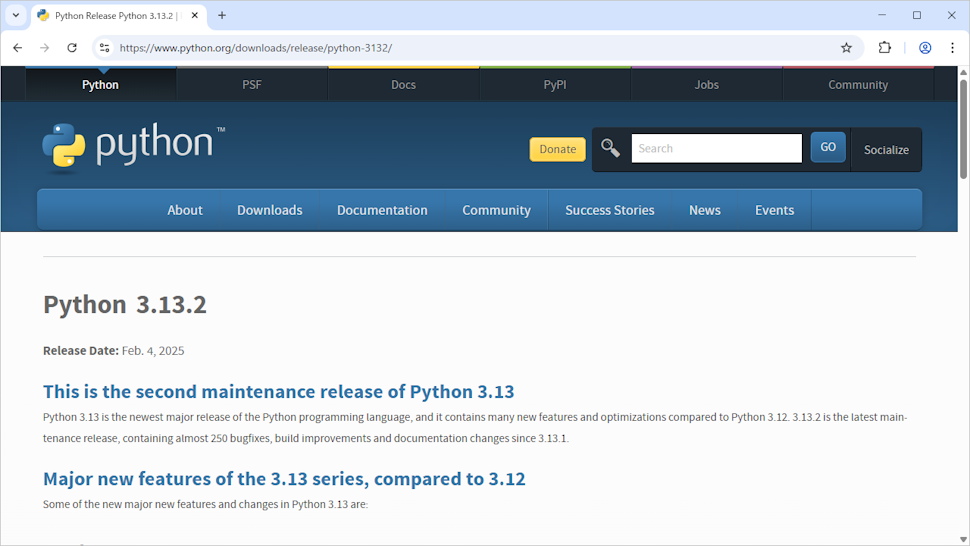Open a new tab with plus button
970x546 pixels.
(x=222, y=15)
